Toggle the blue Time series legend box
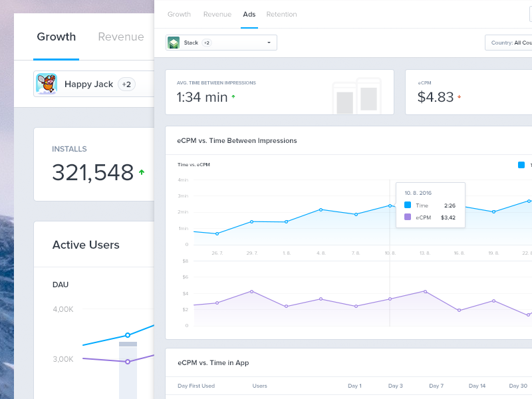532x399 pixels. 521,165
